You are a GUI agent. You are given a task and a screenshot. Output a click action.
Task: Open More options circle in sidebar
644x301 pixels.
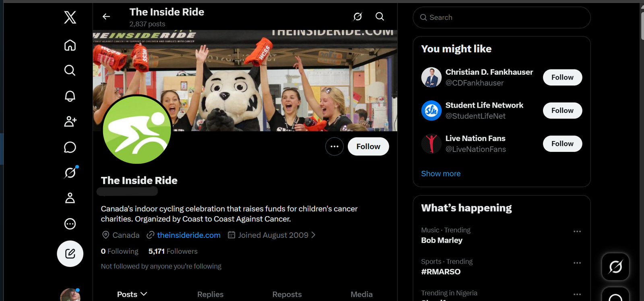[x=70, y=224]
